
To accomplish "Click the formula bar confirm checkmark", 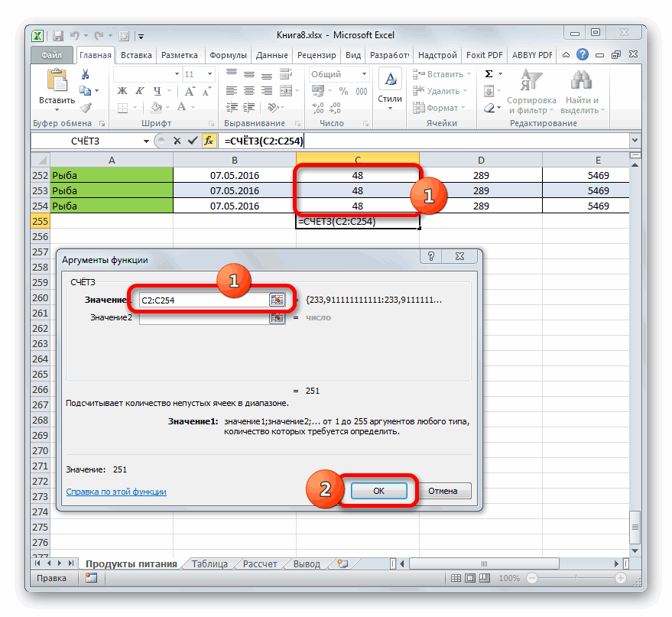I will coord(193,141).
